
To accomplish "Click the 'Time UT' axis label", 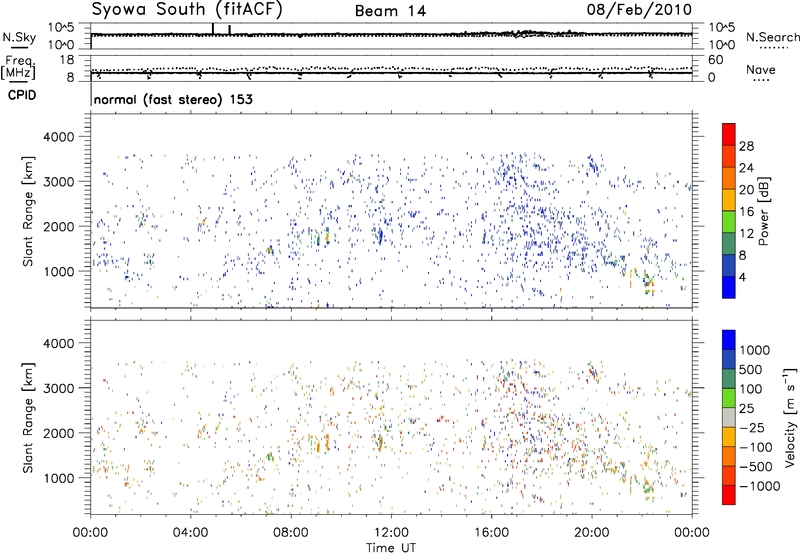I will point(391,548).
